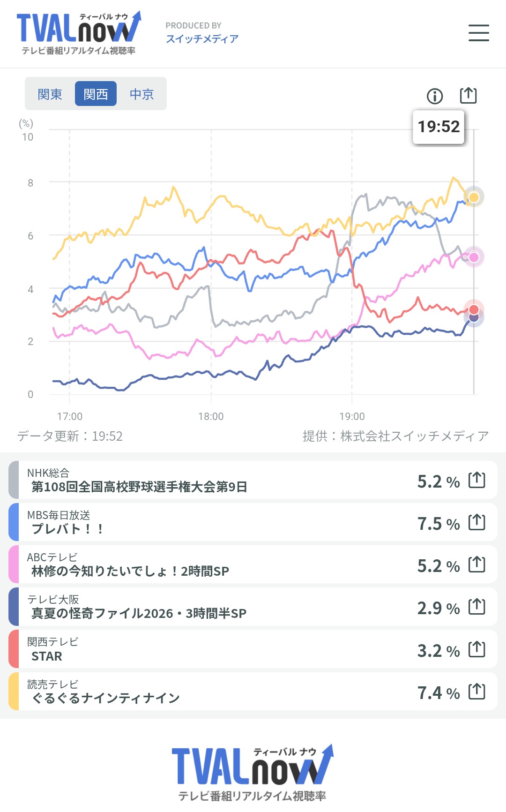Switch region to 関東
Viewport: 506px width, 812px height.
[x=50, y=94]
